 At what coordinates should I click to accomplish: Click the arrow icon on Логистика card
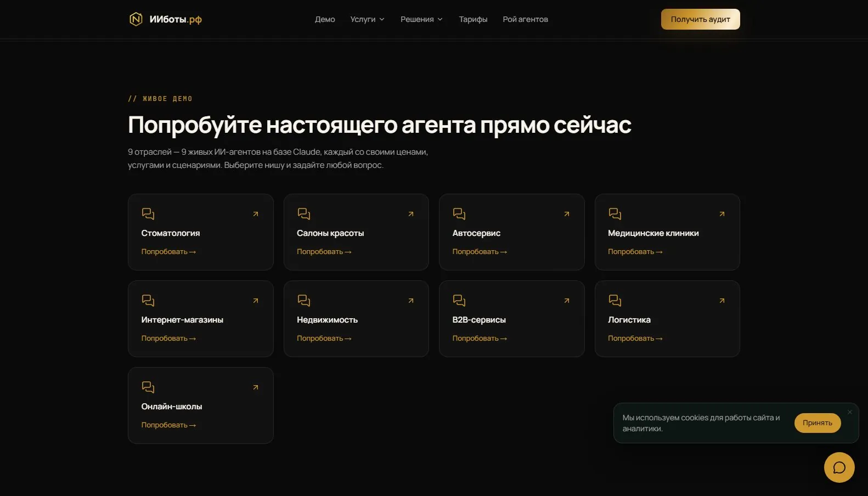(x=722, y=301)
